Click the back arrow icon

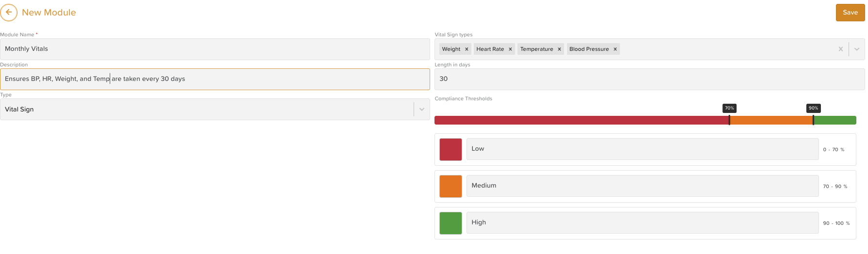tap(9, 13)
